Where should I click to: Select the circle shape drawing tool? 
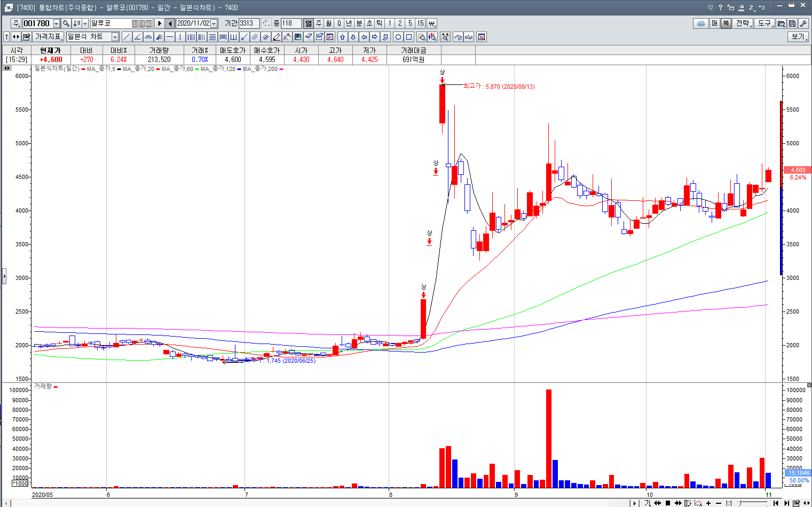(398, 37)
